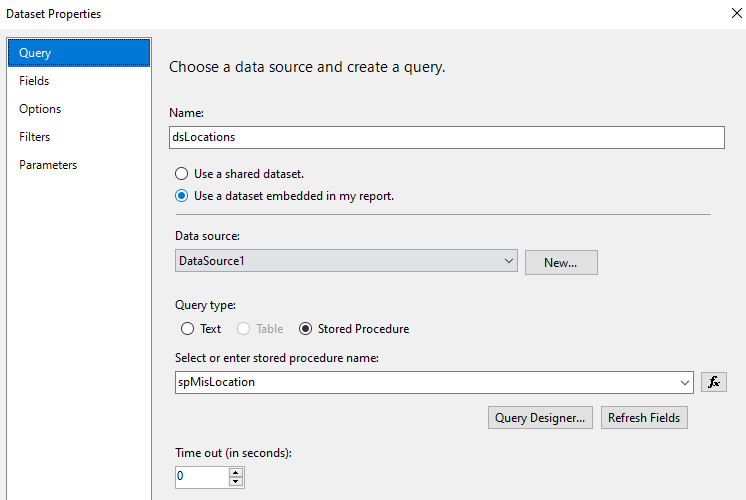Decrease the time out value with down arrow
The width and height of the screenshot is (746, 500).
(236, 481)
